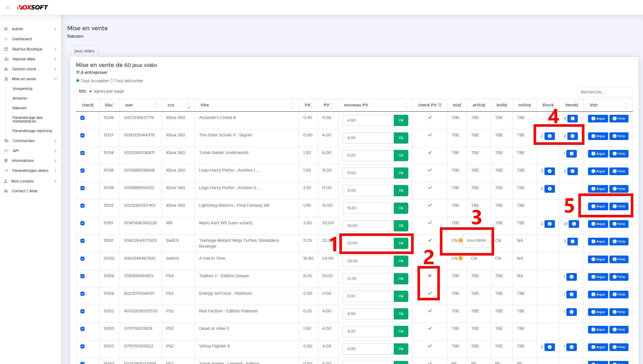Uncheck the Assassin's Creed III row checkbox

click(82, 118)
